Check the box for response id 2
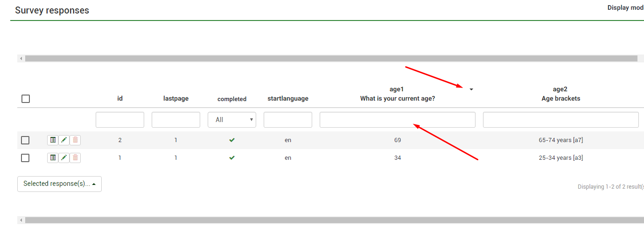The width and height of the screenshot is (644, 232). tap(25, 140)
